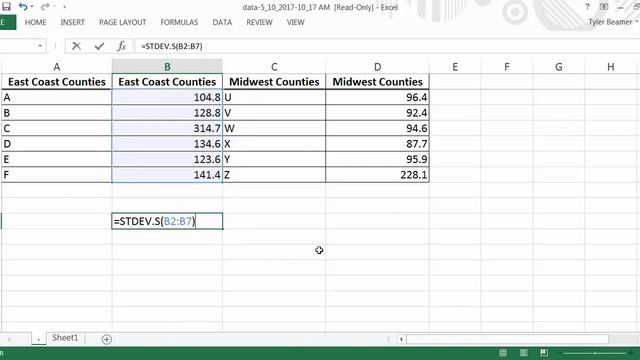This screenshot has width=640, height=360.
Task: Select the Sheet1 tab
Action: pyautogui.click(x=65, y=338)
